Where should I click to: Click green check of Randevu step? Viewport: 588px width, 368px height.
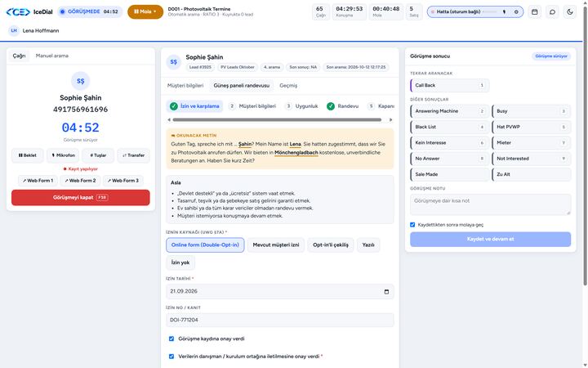point(331,106)
